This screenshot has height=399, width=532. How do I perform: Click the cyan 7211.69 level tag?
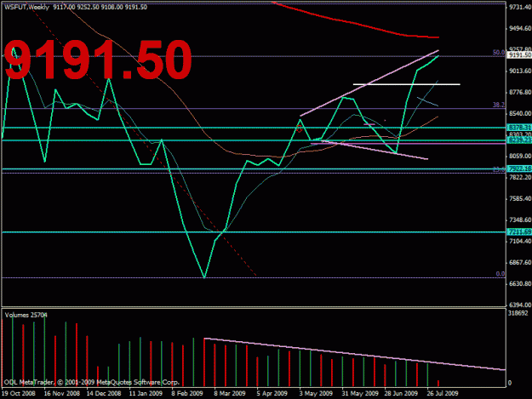coord(519,232)
